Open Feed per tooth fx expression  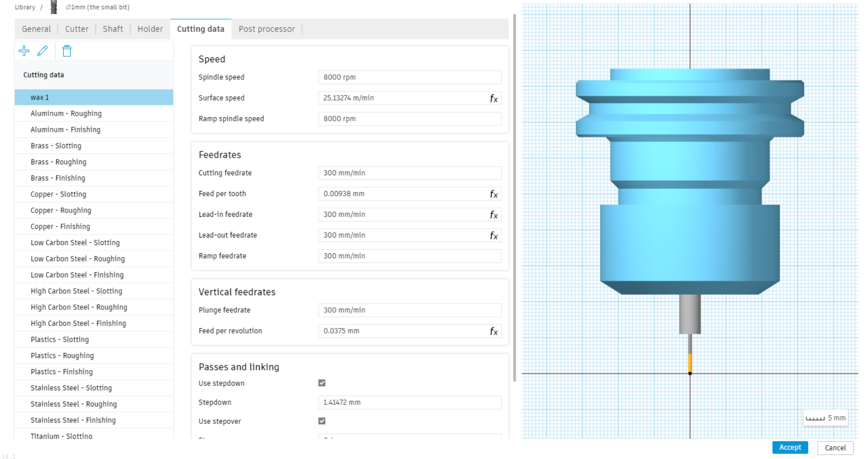(x=494, y=194)
